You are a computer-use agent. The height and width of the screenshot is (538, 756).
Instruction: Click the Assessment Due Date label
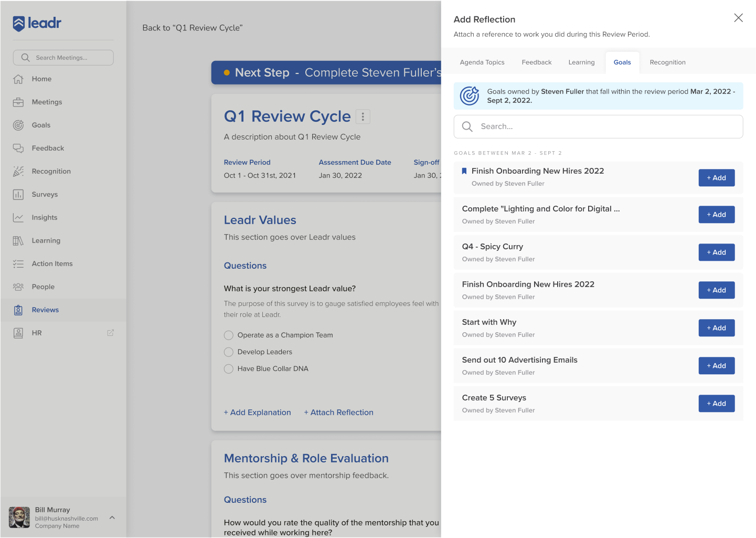coord(355,163)
